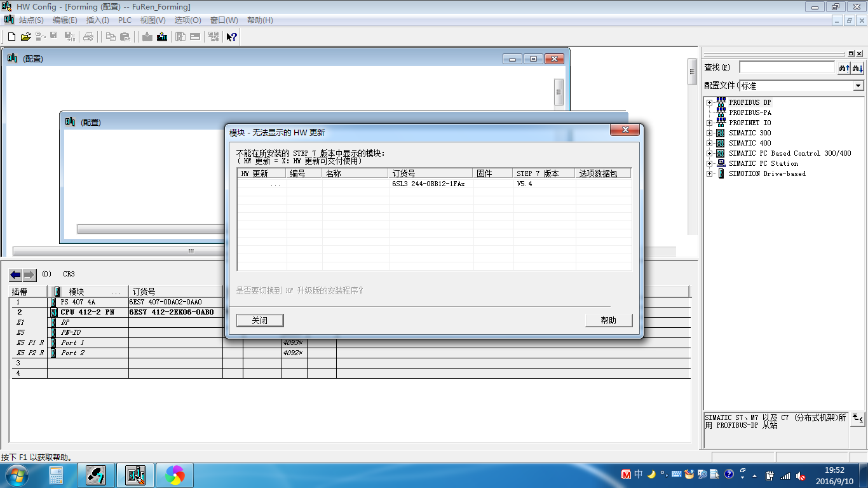Click the 查找 search input field
868x488 pixels.
click(x=787, y=67)
